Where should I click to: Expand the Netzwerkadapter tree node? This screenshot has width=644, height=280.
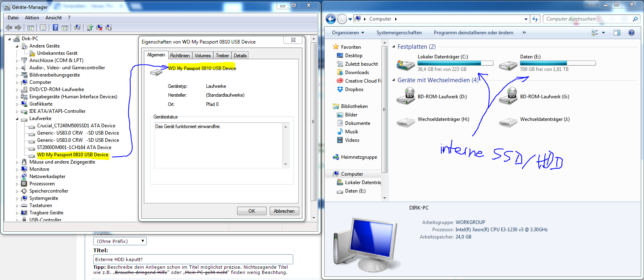[x=17, y=177]
